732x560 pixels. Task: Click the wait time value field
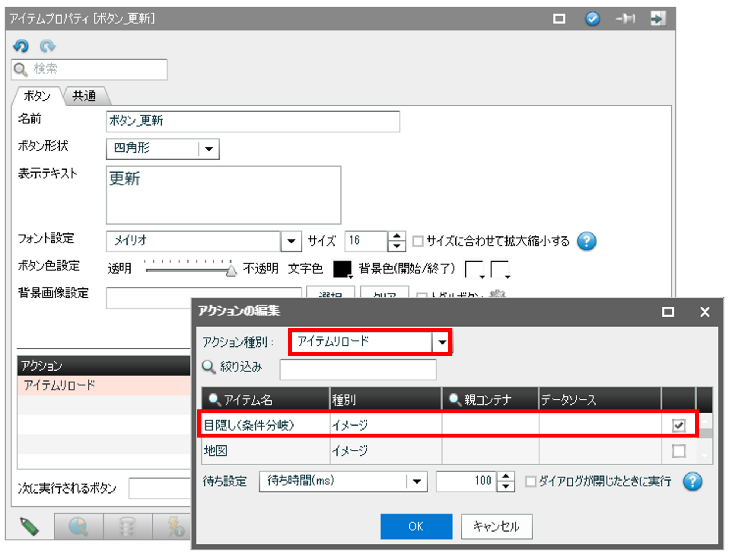point(466,481)
